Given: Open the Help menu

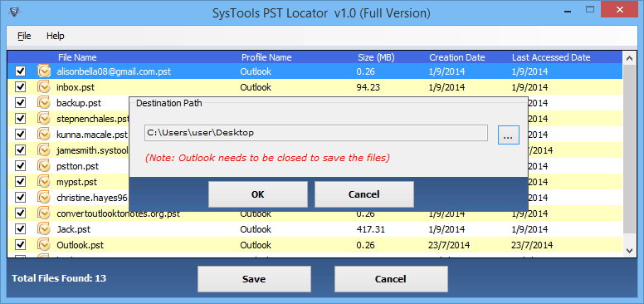Looking at the screenshot, I should [x=55, y=36].
